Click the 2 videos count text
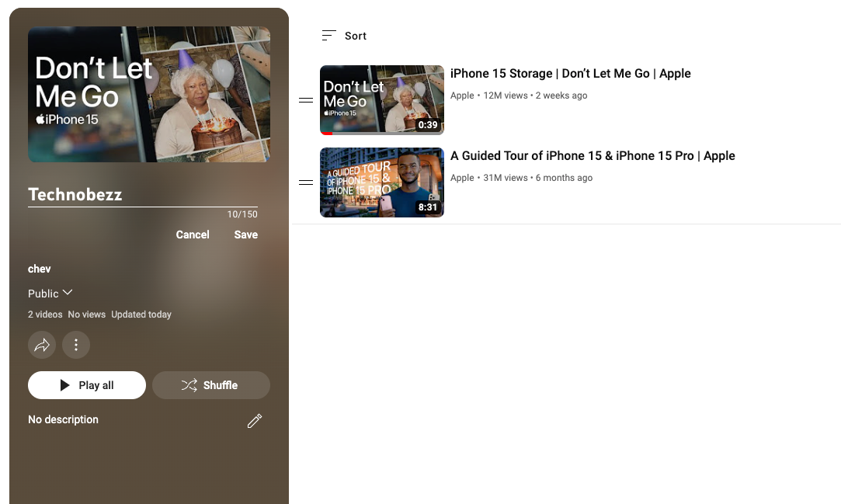This screenshot has height=504, width=841. tap(45, 315)
